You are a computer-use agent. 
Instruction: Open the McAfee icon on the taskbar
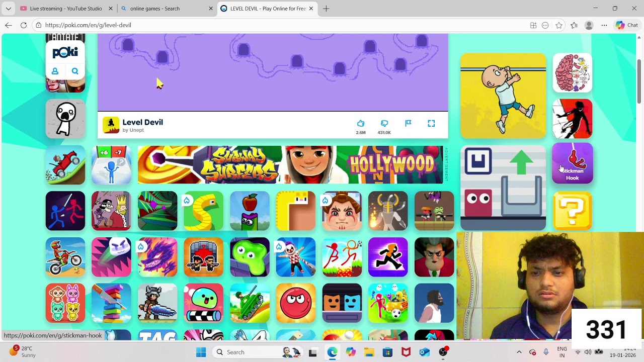(x=406, y=352)
